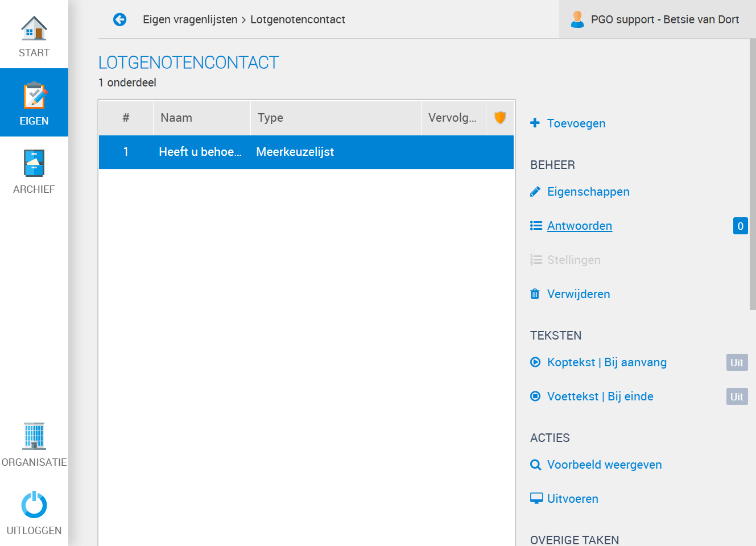
Task: Click the START house icon
Action: pyautogui.click(x=34, y=28)
